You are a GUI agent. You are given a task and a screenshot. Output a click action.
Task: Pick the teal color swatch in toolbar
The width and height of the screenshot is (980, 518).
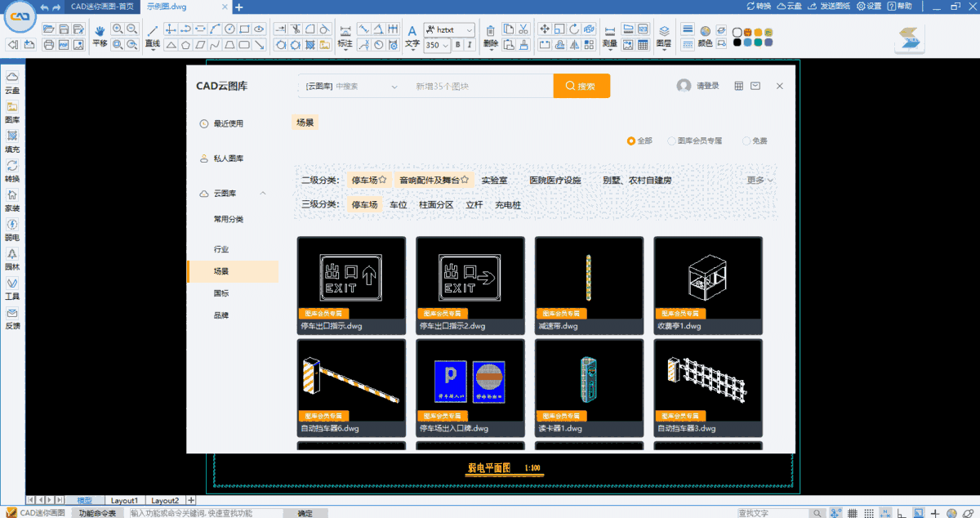(x=758, y=42)
